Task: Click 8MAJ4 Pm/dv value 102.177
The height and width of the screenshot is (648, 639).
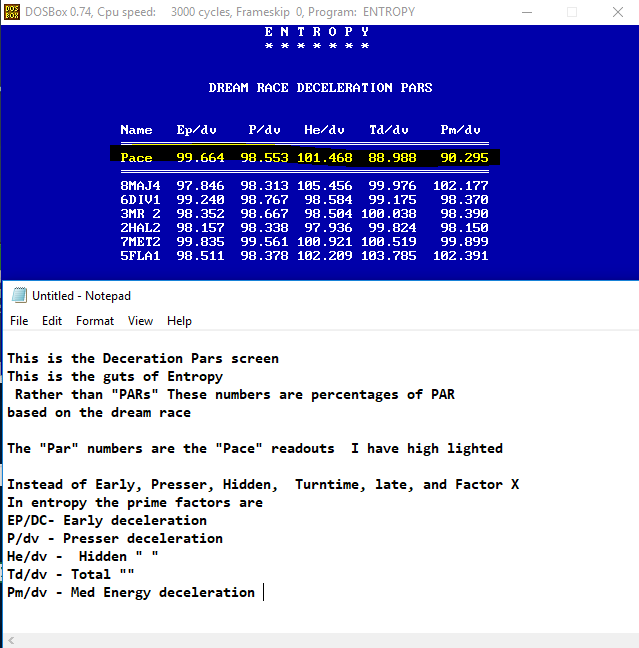Action: click(460, 186)
